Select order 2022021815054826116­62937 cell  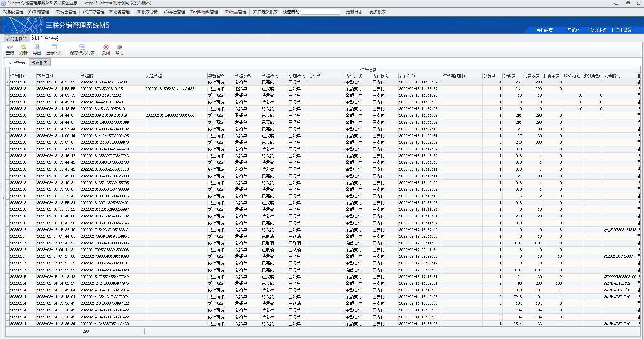point(112,82)
